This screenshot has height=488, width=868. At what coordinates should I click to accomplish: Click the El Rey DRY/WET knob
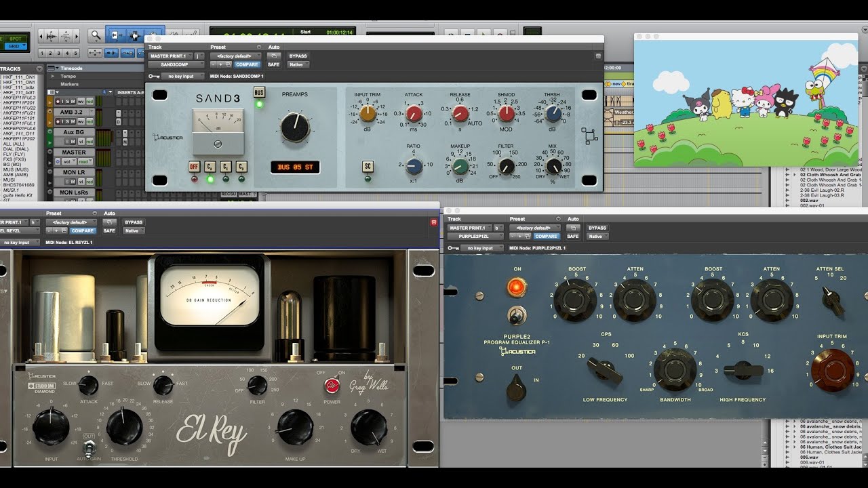tap(369, 427)
